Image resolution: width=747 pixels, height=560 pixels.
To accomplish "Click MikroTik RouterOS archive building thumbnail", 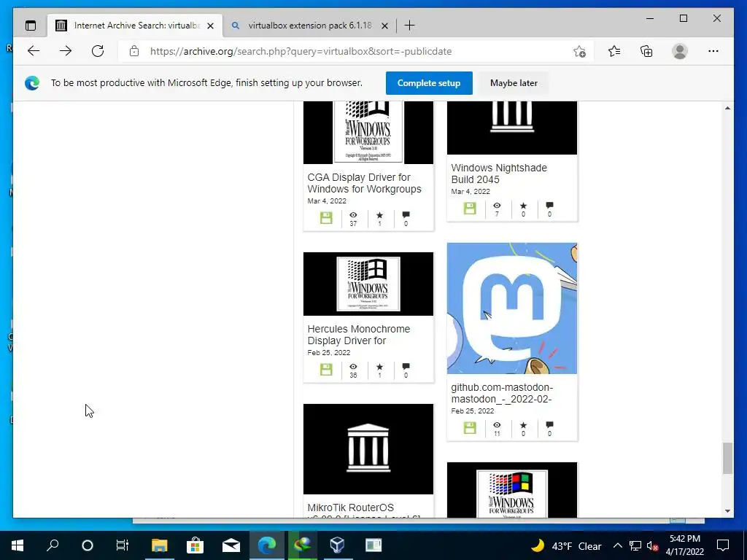I will (368, 449).
